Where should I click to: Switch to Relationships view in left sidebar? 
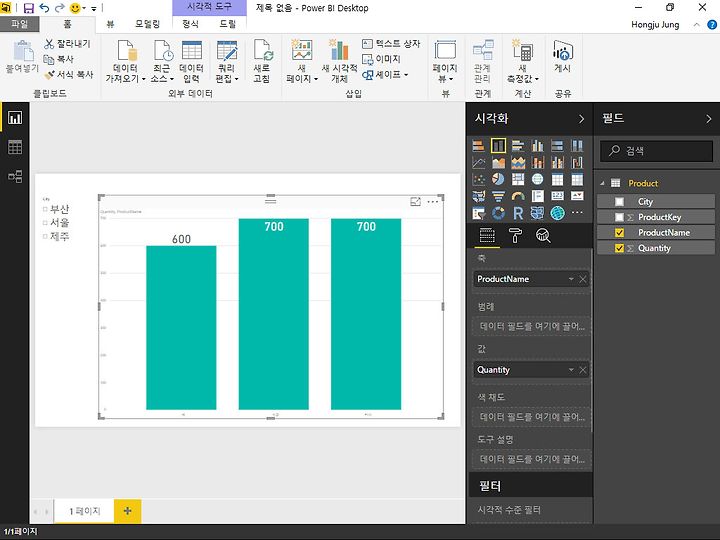pyautogui.click(x=15, y=176)
